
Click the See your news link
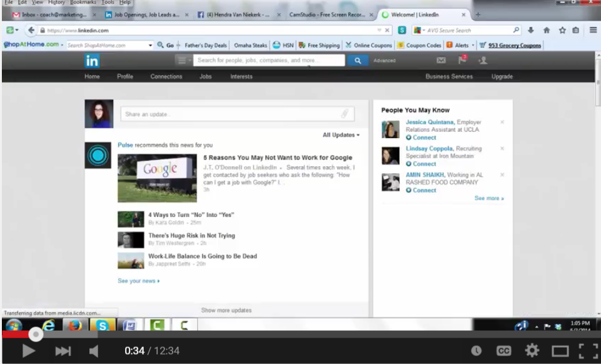(x=138, y=281)
